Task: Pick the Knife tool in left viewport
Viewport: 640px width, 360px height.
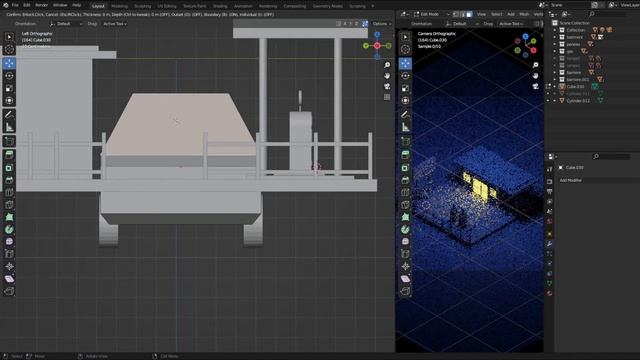Action: click(9, 204)
